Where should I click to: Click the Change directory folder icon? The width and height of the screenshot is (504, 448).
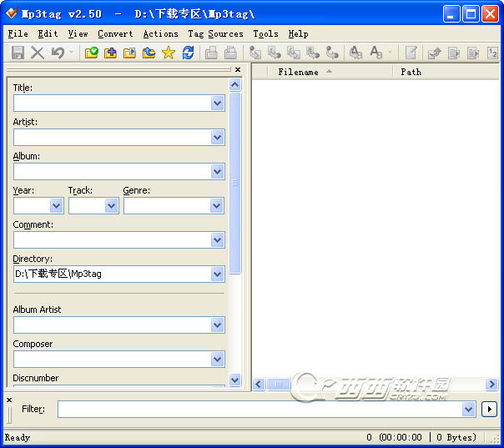[92, 53]
